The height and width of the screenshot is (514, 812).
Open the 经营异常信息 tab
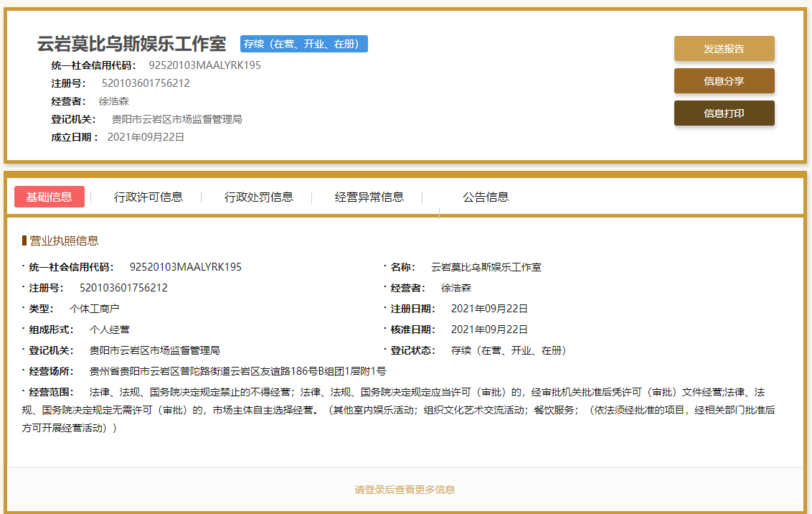369,197
